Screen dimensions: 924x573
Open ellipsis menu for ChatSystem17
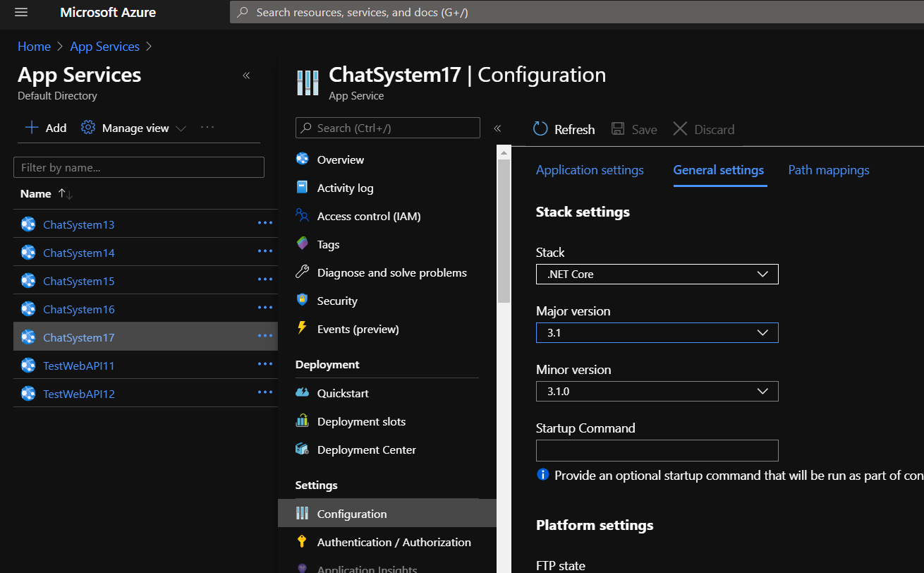[265, 336]
